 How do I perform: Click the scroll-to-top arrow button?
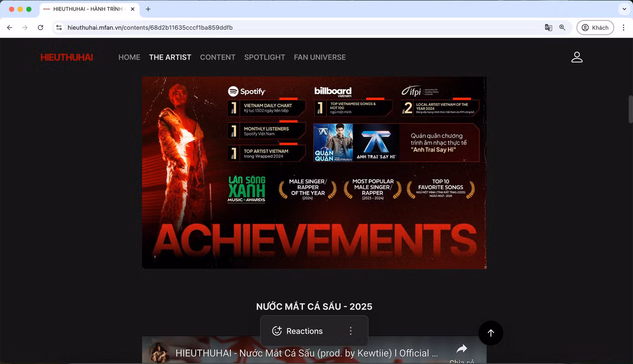tap(491, 333)
